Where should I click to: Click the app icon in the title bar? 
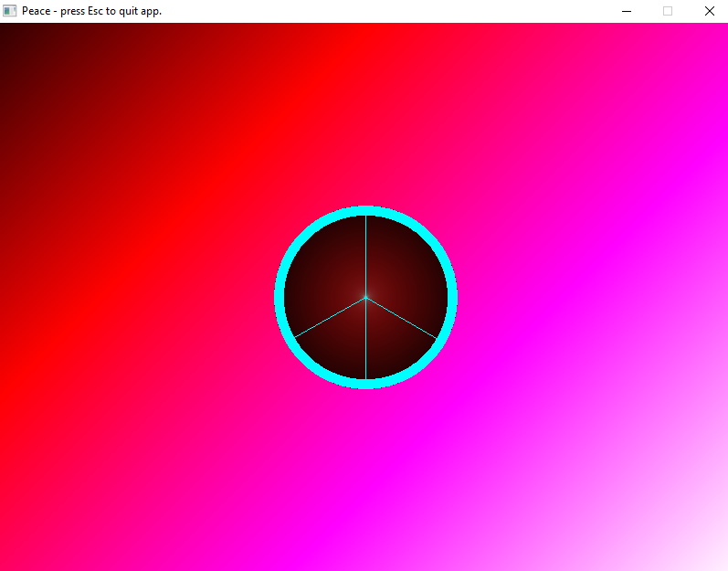(x=10, y=11)
